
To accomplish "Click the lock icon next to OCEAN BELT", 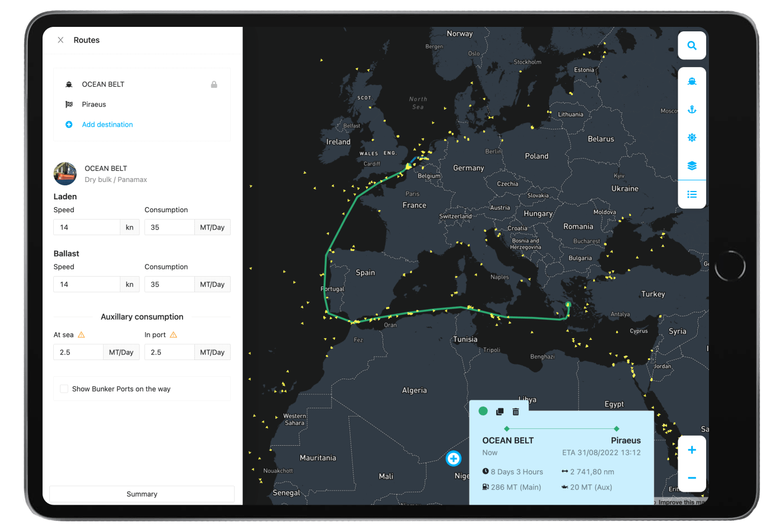I will 214,85.
